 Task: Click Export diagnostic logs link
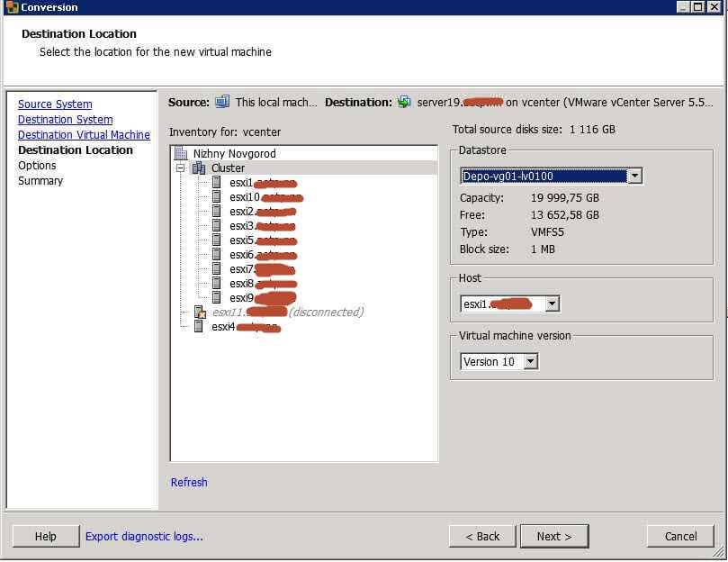[144, 537]
